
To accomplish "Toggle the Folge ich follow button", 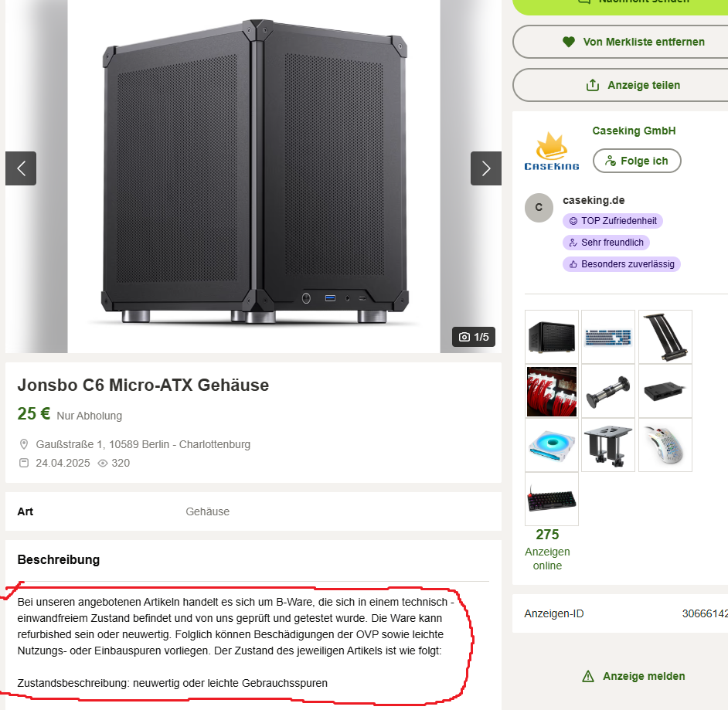I will click(x=637, y=161).
